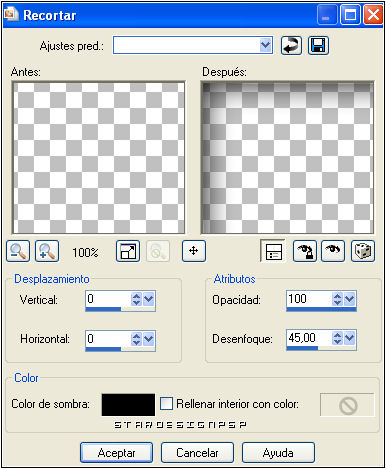Save preset floppy disk icon
Screen dimensions: 386x469
click(x=318, y=45)
